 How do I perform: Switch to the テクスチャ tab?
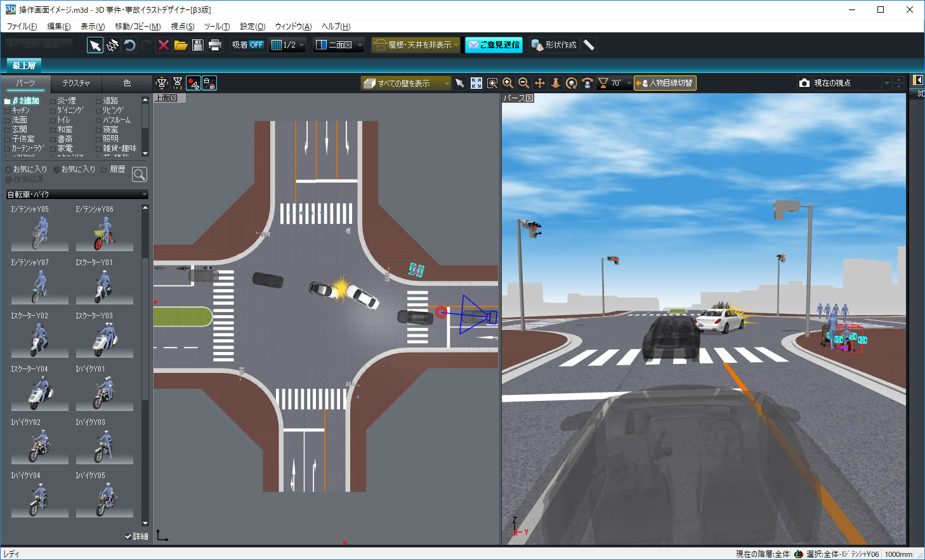(x=76, y=83)
